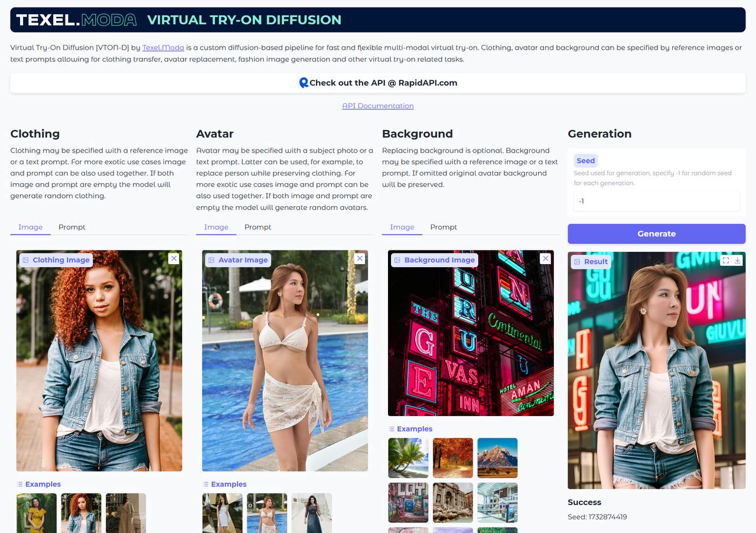The height and width of the screenshot is (533, 756).
Task: Focus the Seed input field
Action: (x=656, y=201)
